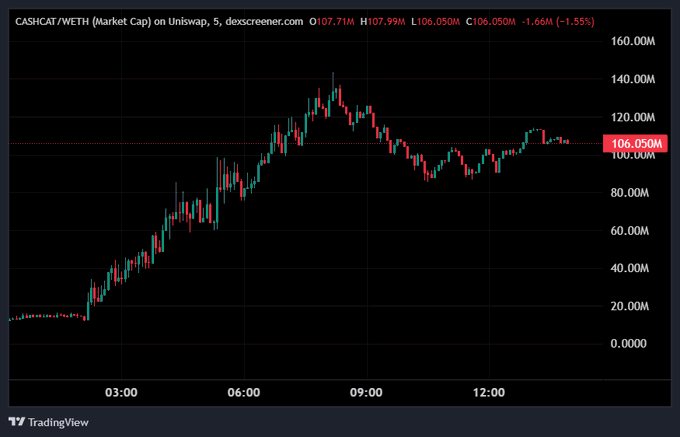This screenshot has height=437, width=680.
Task: Open the TradingView link text
Action: pyautogui.click(x=58, y=422)
